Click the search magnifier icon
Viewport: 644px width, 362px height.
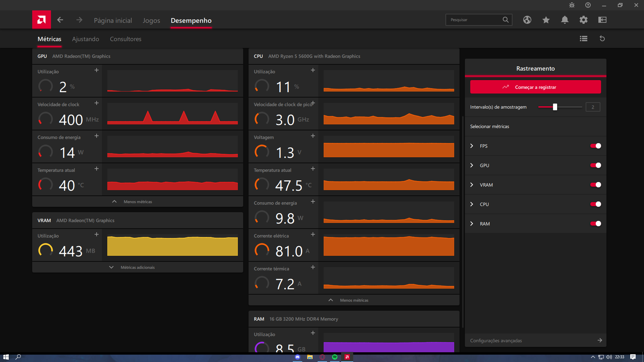(x=505, y=20)
